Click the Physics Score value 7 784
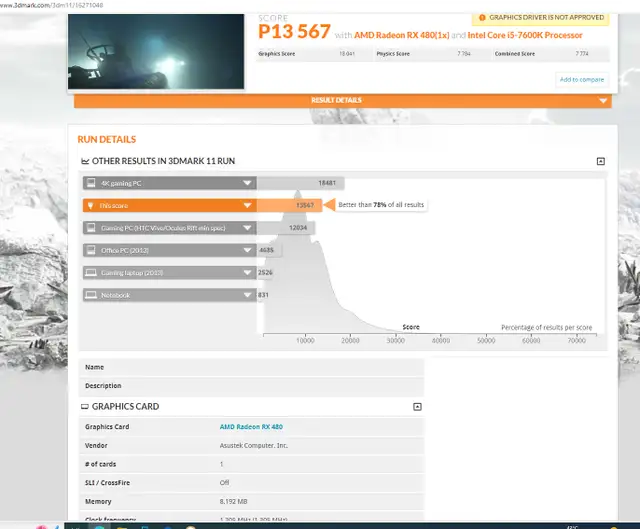The height and width of the screenshot is (529, 640). coord(464,53)
